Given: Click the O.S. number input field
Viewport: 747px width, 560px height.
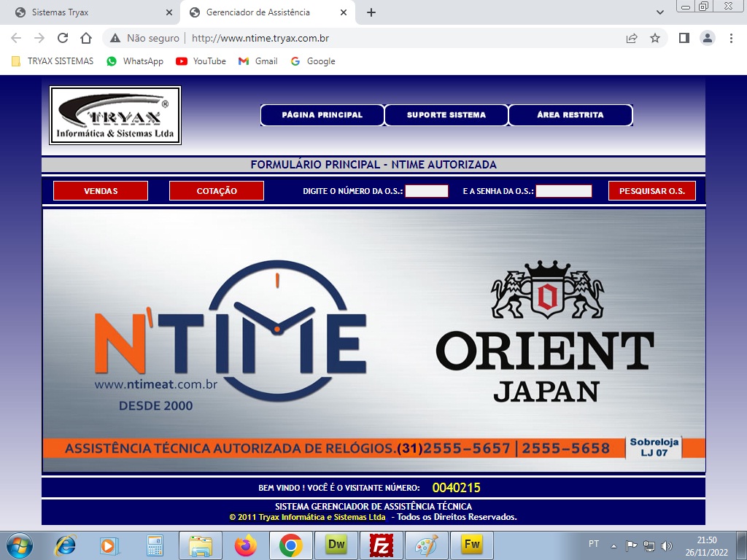Looking at the screenshot, I should click(x=426, y=191).
